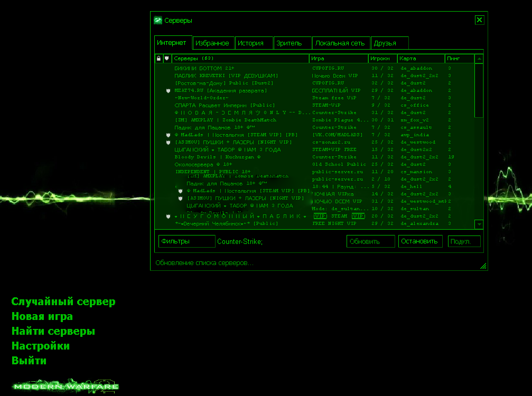Sort the list by Карта column header
The width and height of the screenshot is (532, 396).
tap(421, 59)
